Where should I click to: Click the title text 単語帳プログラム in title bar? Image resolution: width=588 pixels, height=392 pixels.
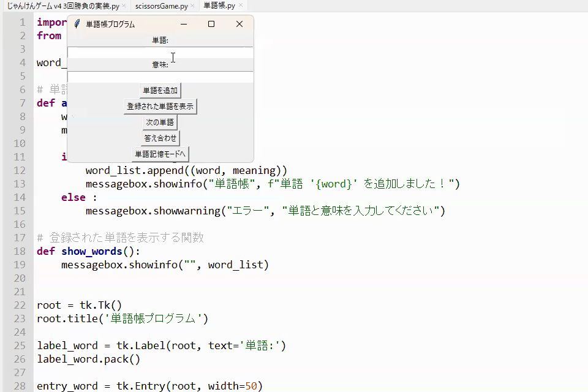point(110,24)
